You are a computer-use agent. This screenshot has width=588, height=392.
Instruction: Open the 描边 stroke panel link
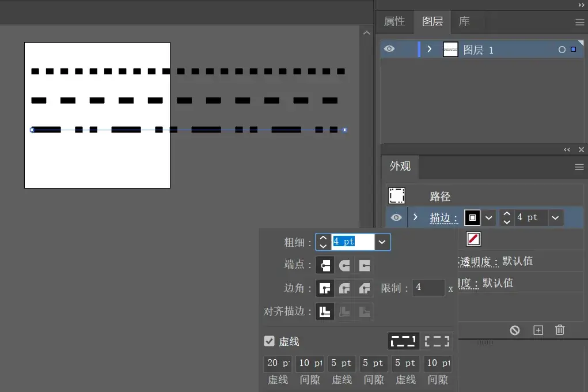(443, 218)
